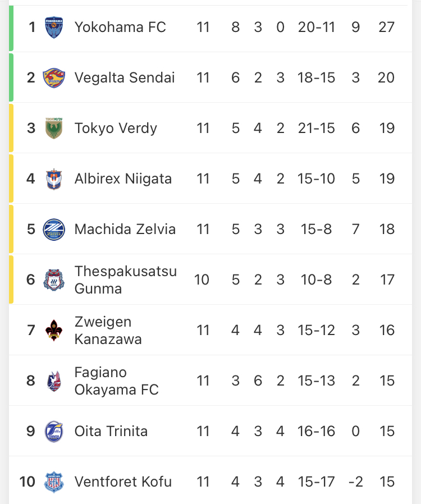Click Yokohama FC's 27 points value
This screenshot has height=504, width=421.
click(x=386, y=27)
